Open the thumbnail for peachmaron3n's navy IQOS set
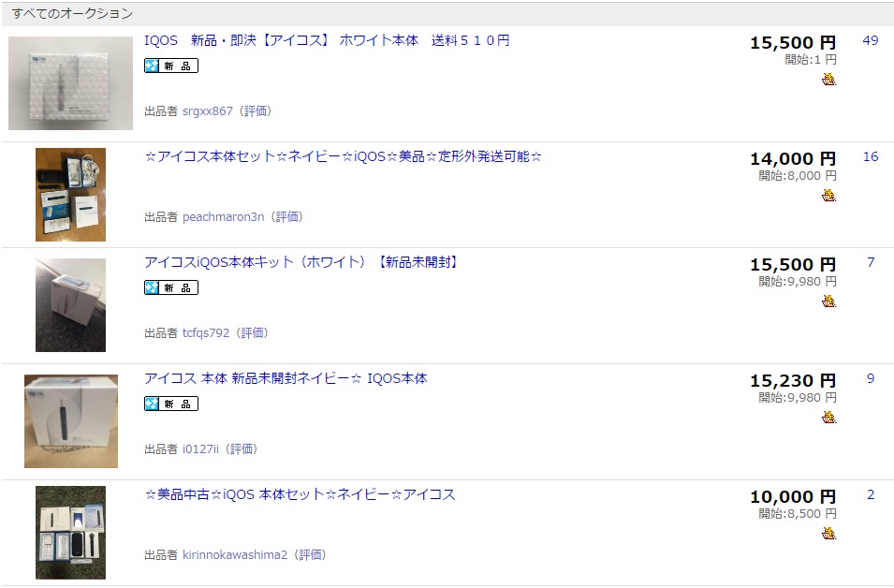Image resolution: width=894 pixels, height=588 pixels. (x=71, y=195)
